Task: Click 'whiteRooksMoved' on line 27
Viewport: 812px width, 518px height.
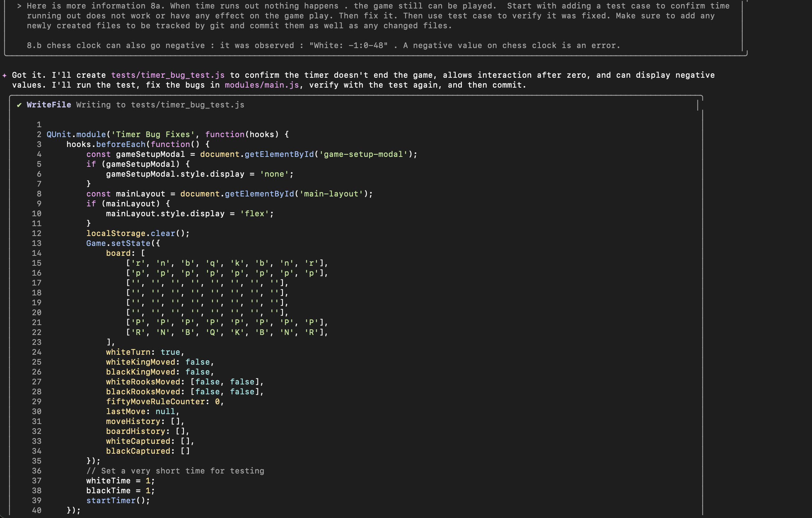Action: 143,382
